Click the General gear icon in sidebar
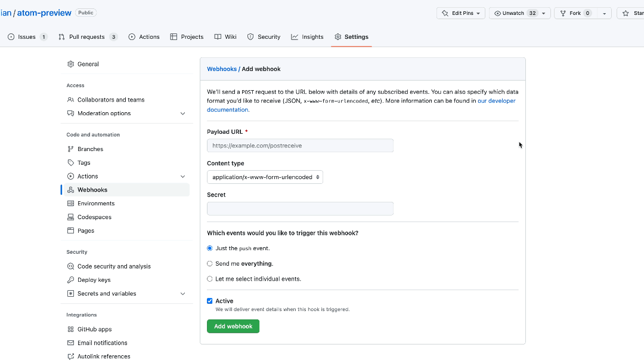Screen dimensions: 644x363 (70, 64)
